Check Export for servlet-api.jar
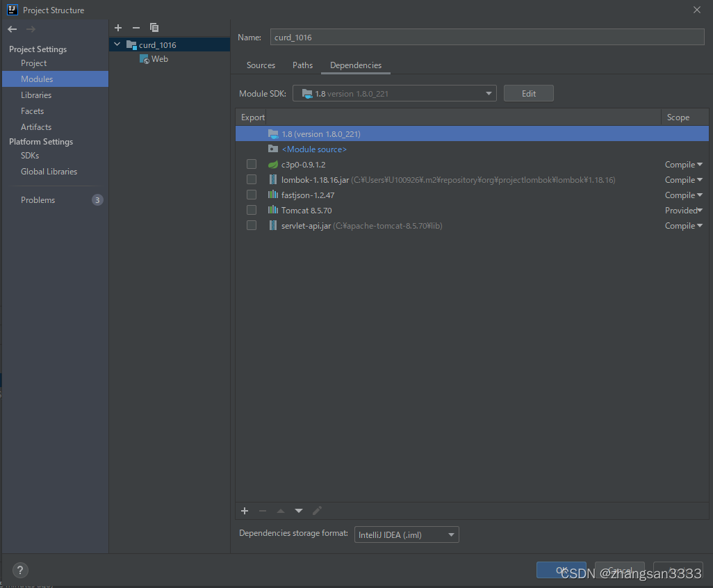 tap(252, 226)
